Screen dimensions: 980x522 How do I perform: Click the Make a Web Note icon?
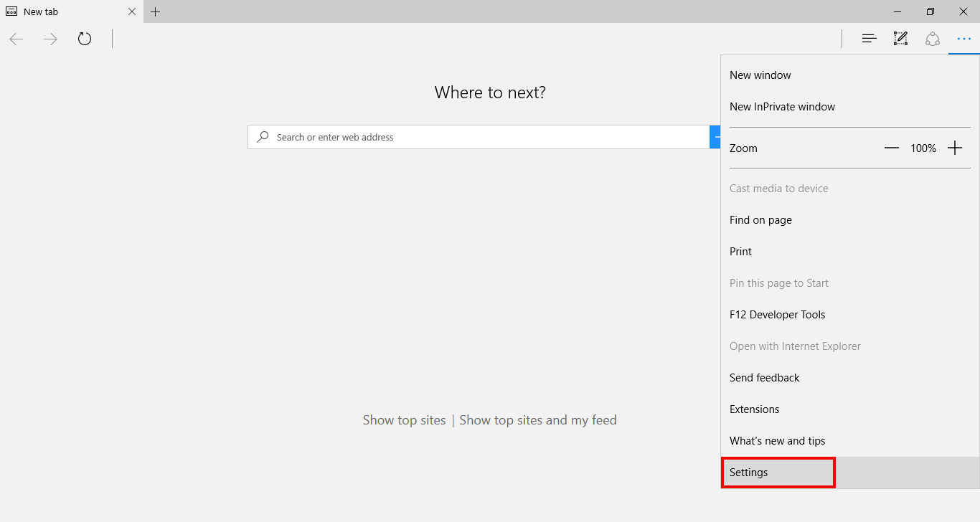pyautogui.click(x=900, y=39)
